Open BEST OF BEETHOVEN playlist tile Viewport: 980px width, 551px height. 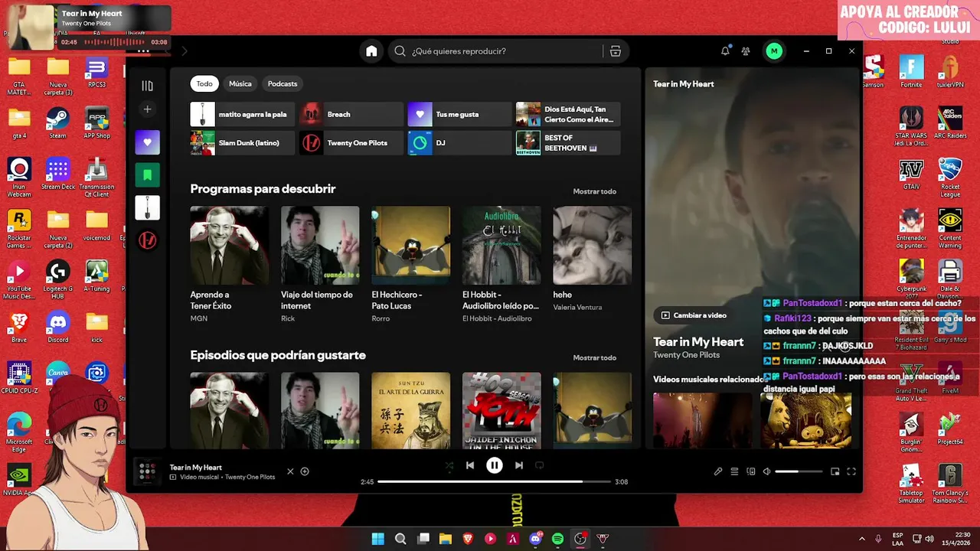click(x=568, y=143)
